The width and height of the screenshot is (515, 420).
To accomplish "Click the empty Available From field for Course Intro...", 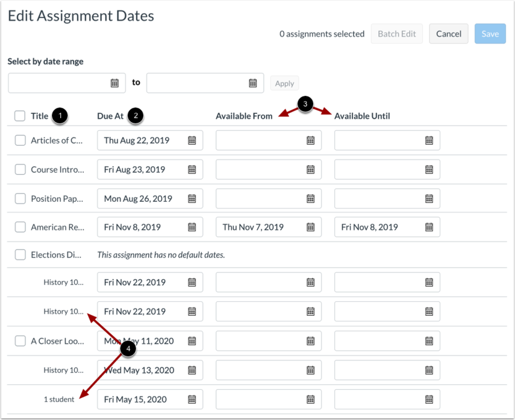I will [269, 169].
